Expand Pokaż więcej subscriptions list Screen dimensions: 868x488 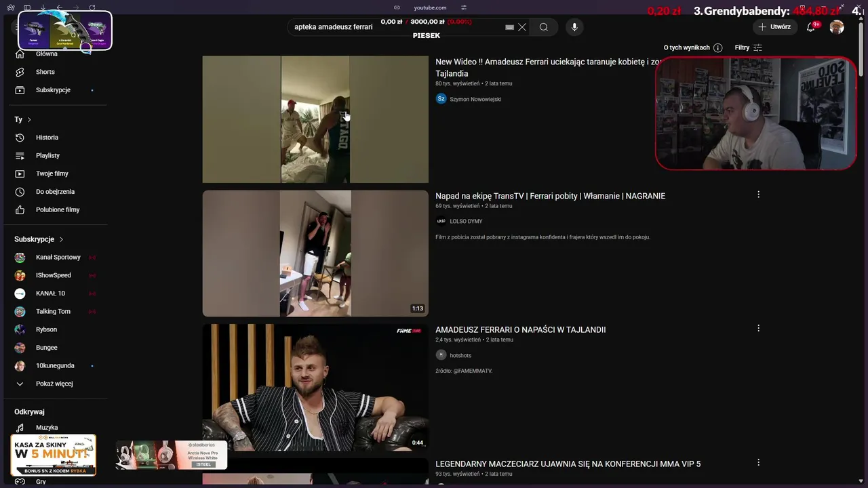click(56, 384)
